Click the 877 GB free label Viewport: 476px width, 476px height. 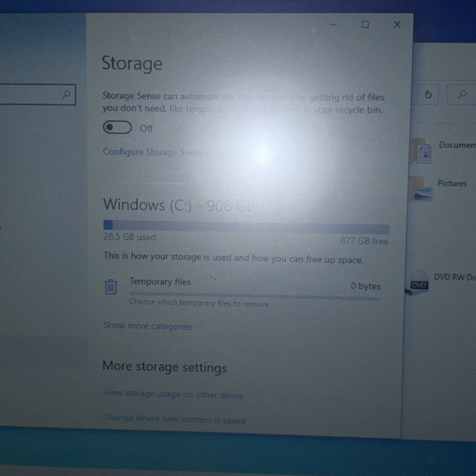click(364, 241)
